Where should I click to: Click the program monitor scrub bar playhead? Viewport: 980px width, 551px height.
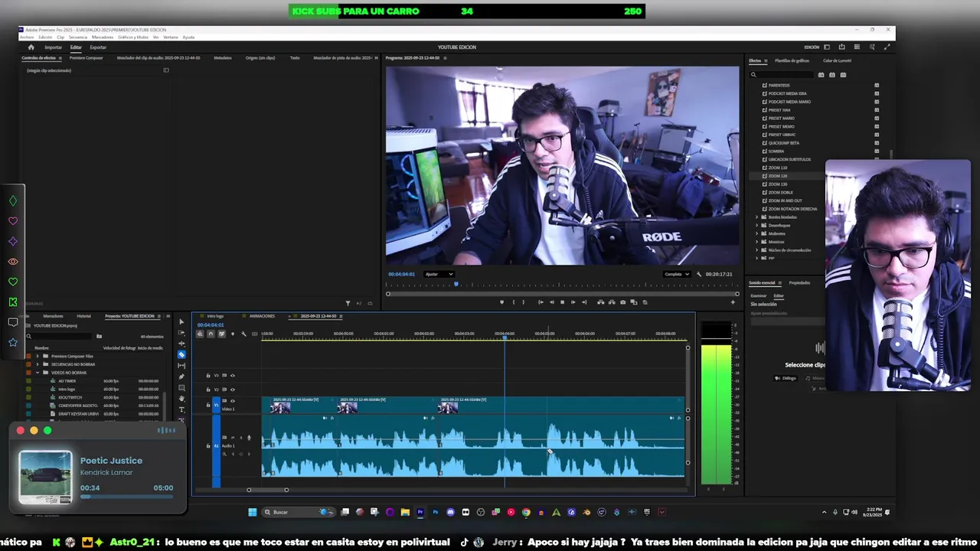[456, 285]
